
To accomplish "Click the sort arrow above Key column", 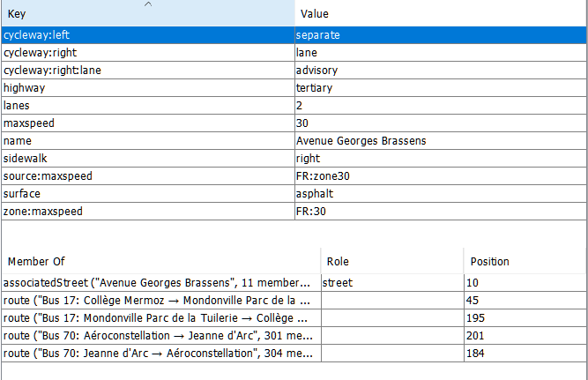I will (x=147, y=4).
